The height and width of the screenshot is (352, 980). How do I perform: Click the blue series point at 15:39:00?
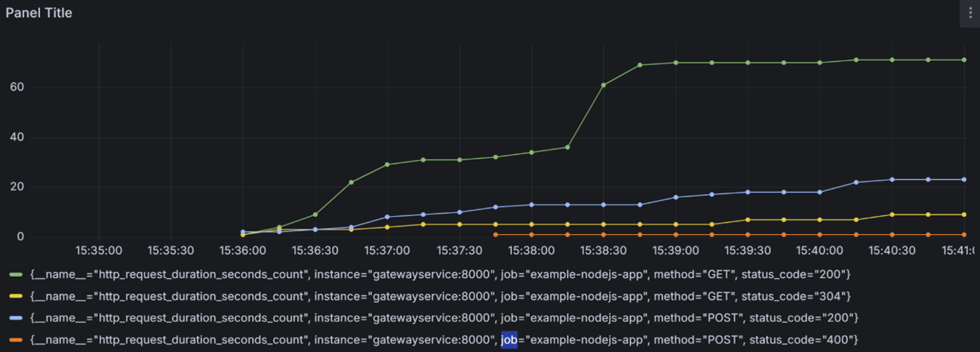pyautogui.click(x=676, y=197)
